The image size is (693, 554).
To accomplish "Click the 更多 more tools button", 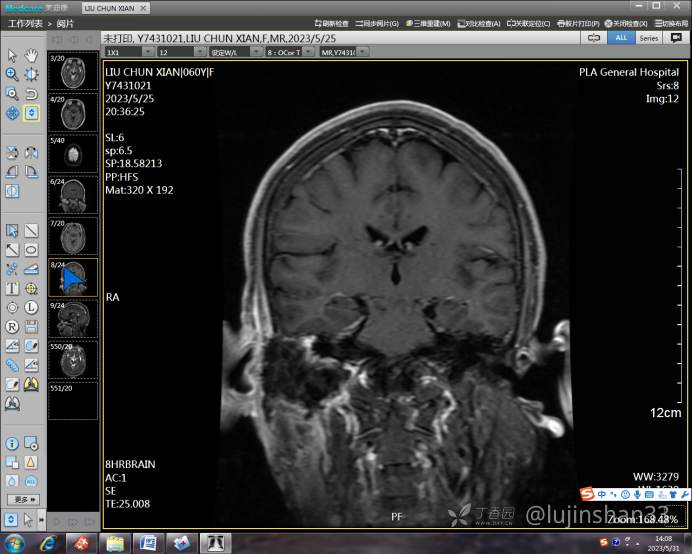I will [22, 499].
